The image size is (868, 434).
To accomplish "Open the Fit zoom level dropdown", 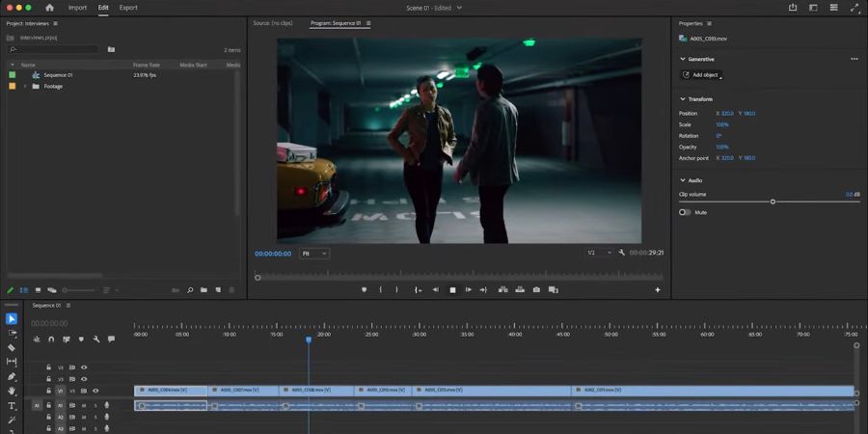I will (x=314, y=253).
